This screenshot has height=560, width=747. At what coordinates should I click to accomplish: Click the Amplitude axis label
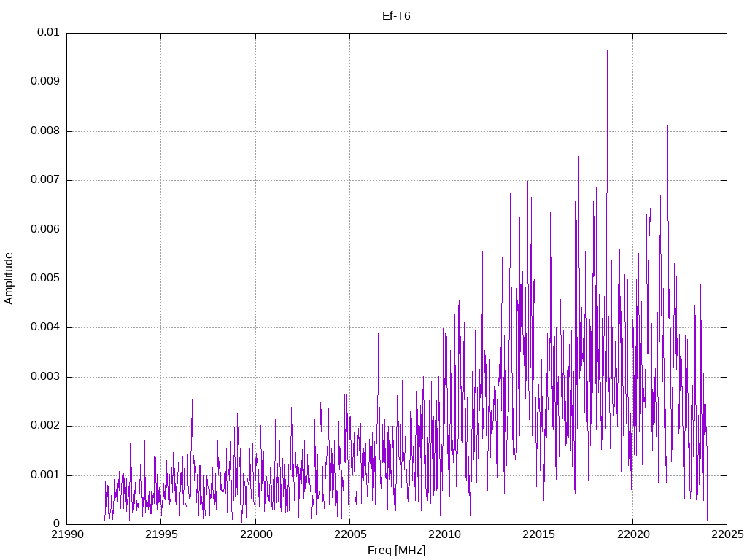(x=9, y=279)
